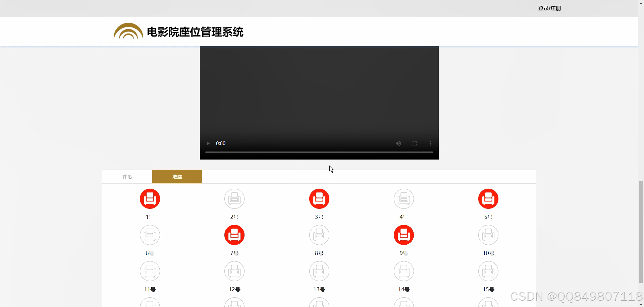This screenshot has height=307, width=644.
Task: Play the movie trailer video
Action: 208,143
